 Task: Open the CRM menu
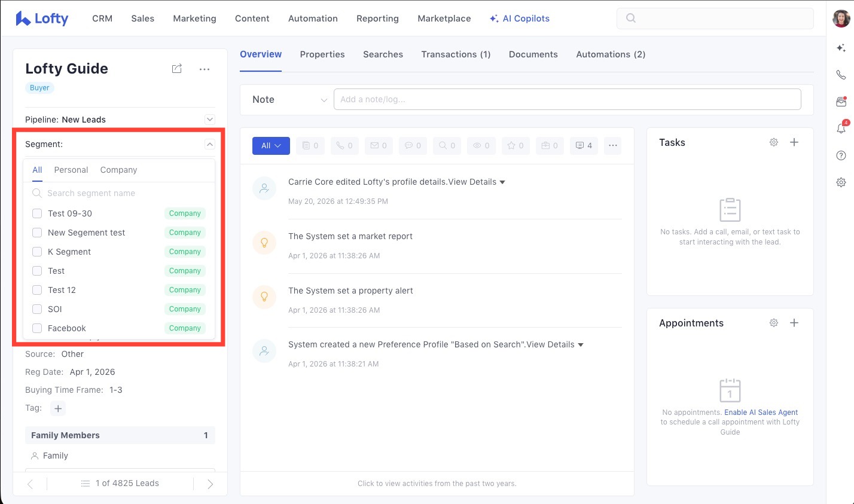pyautogui.click(x=102, y=19)
